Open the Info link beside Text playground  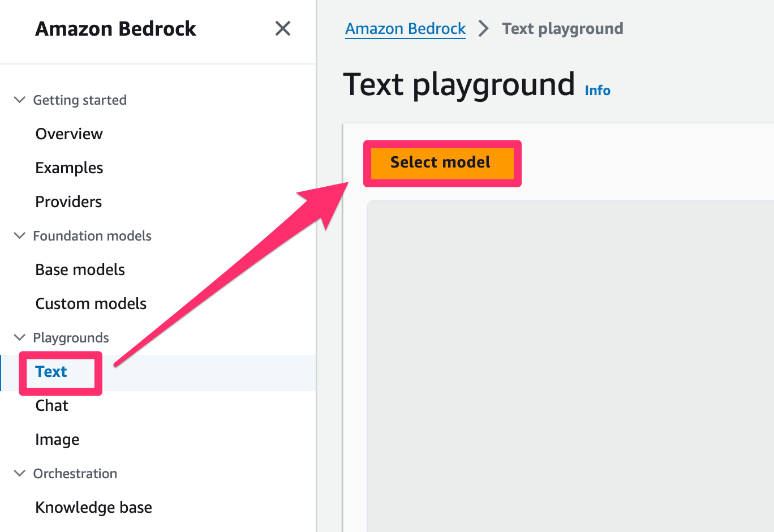tap(597, 90)
